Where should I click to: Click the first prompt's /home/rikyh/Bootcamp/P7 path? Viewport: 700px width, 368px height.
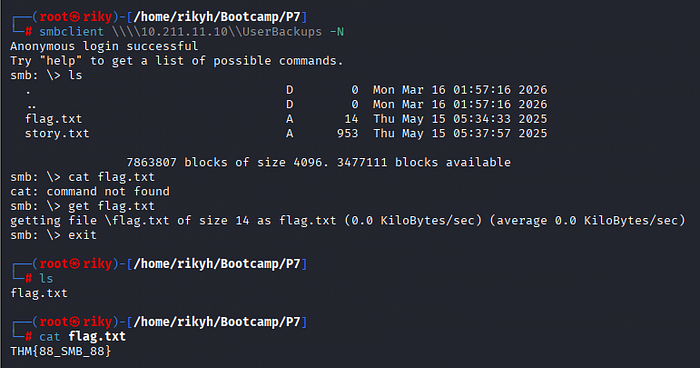[x=217, y=17]
